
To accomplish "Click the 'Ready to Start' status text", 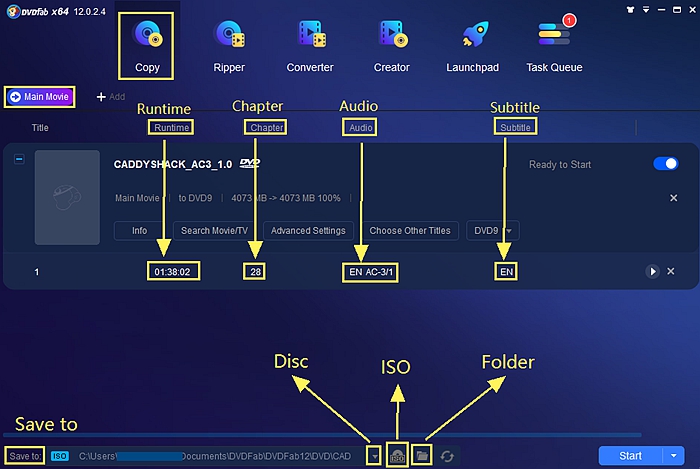I will point(560,165).
